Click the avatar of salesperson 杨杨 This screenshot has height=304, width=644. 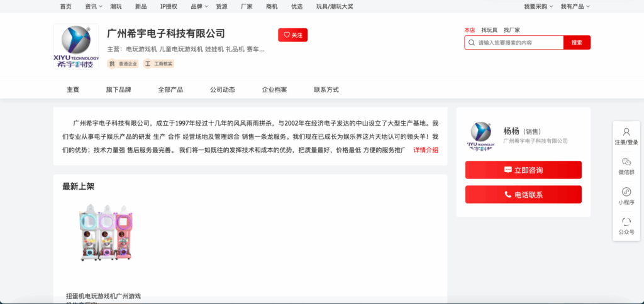click(x=480, y=136)
